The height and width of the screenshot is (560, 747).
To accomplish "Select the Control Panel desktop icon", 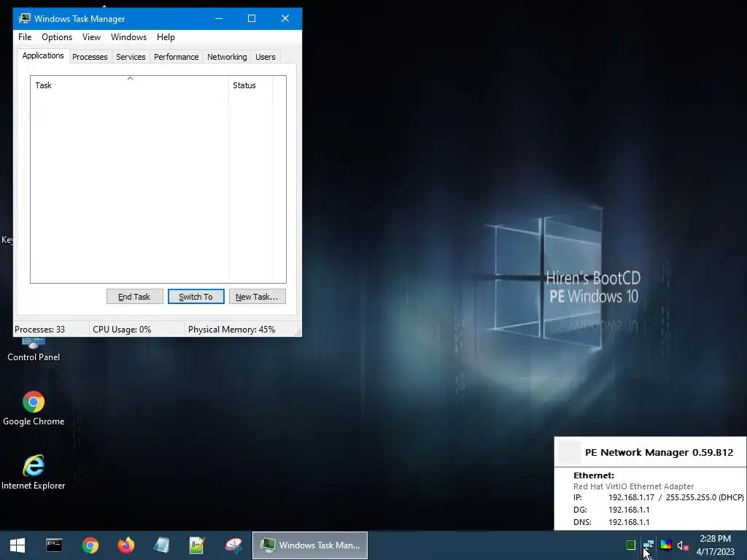I will click(34, 351).
